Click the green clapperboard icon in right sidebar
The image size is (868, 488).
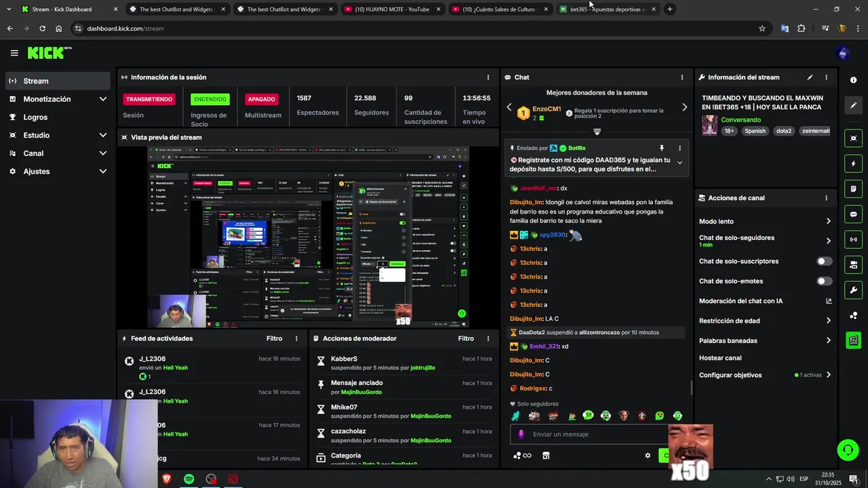[x=853, y=340]
